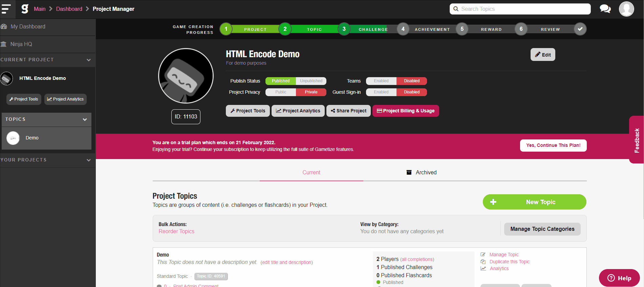Go to Main breadcrumb

pos(40,9)
